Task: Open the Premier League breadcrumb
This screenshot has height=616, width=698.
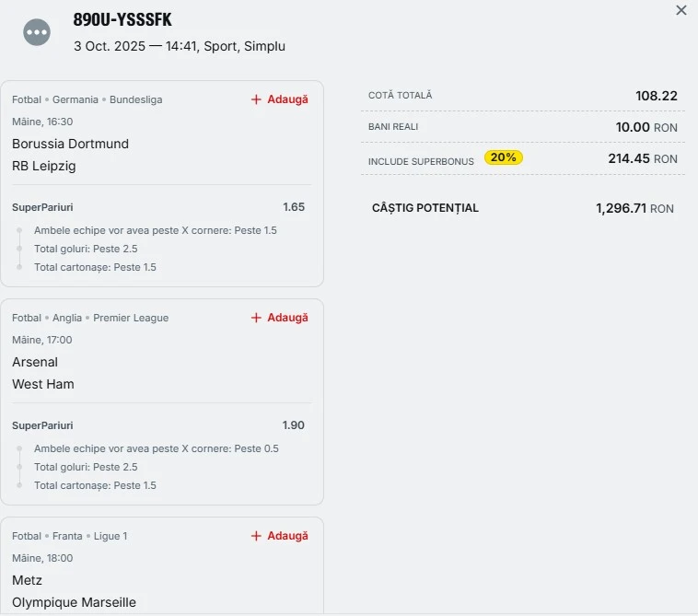Action: pyautogui.click(x=131, y=318)
